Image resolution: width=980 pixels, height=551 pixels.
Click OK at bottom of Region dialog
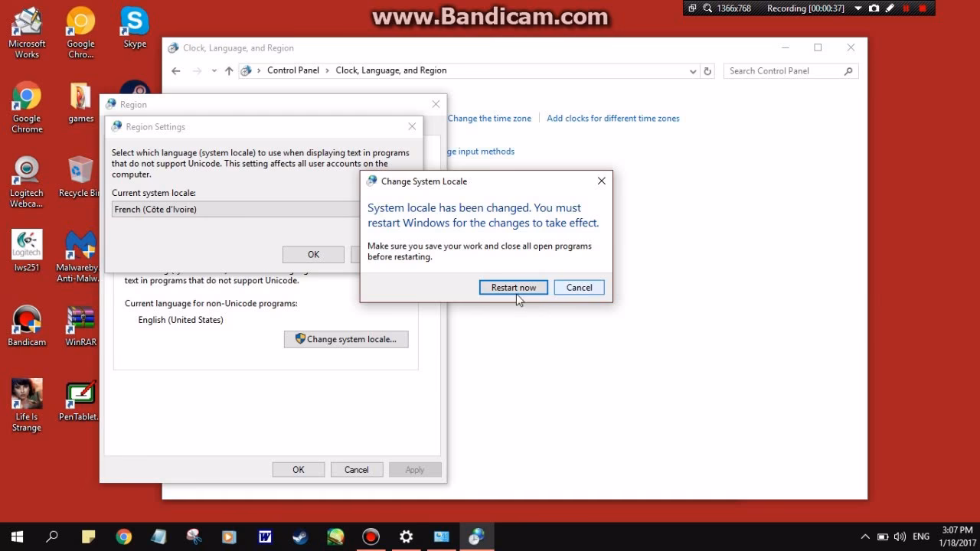point(299,470)
